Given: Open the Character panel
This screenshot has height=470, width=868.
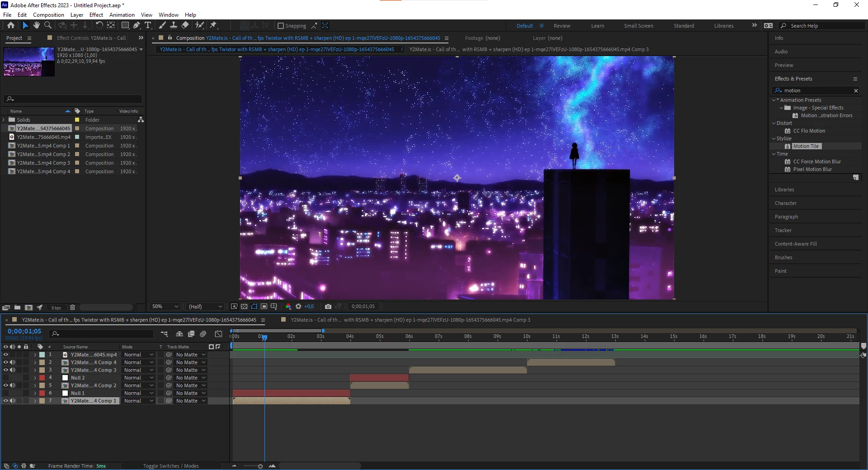Looking at the screenshot, I should [x=786, y=203].
